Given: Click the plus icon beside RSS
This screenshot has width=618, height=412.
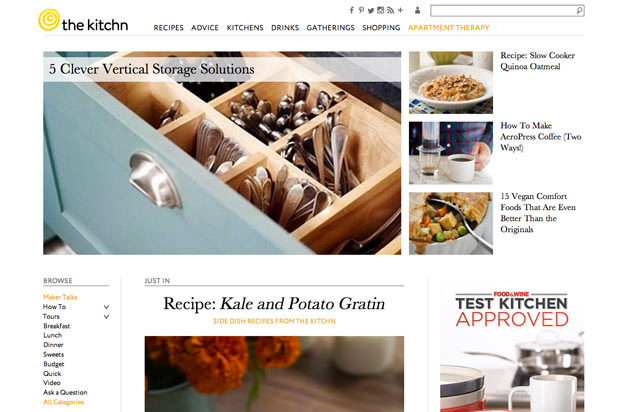Looking at the screenshot, I should coord(400,10).
